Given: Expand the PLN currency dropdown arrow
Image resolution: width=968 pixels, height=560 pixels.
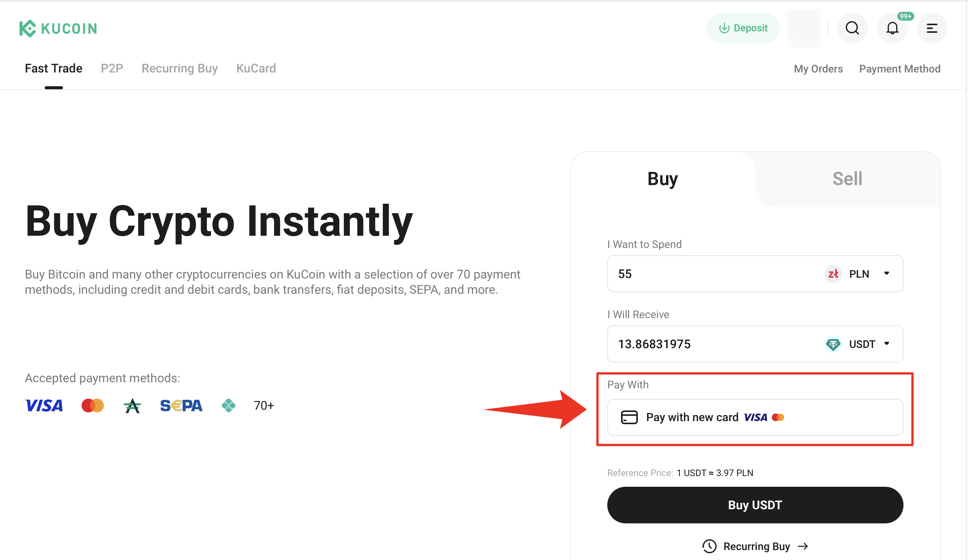Looking at the screenshot, I should tap(887, 273).
